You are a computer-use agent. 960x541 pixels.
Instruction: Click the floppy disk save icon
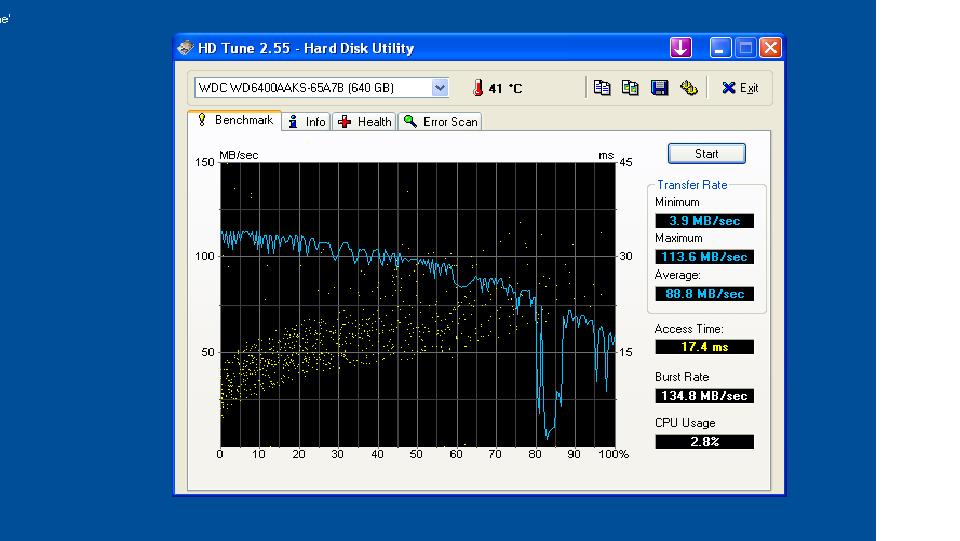[659, 88]
